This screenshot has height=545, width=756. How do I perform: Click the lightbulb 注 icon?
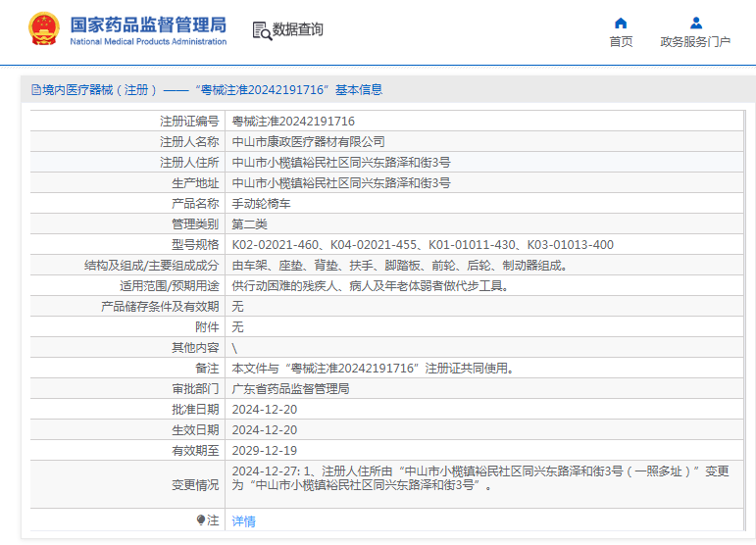pos(201,520)
